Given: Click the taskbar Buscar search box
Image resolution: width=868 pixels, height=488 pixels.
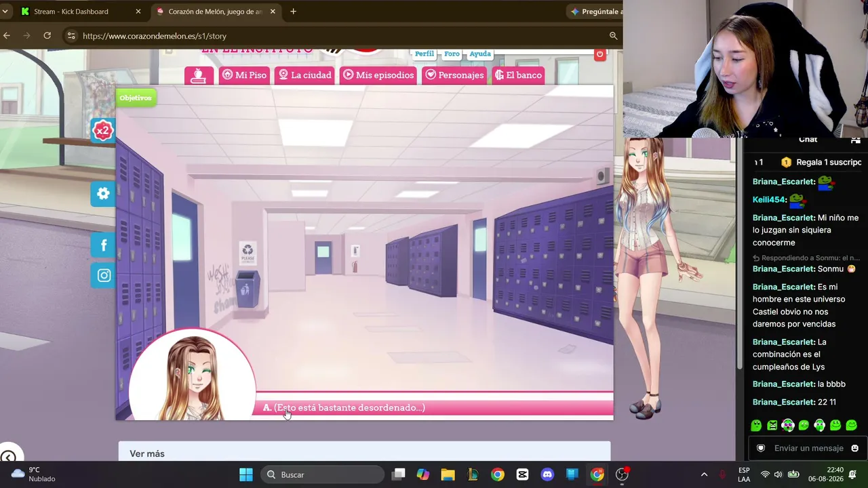Looking at the screenshot, I should point(323,474).
